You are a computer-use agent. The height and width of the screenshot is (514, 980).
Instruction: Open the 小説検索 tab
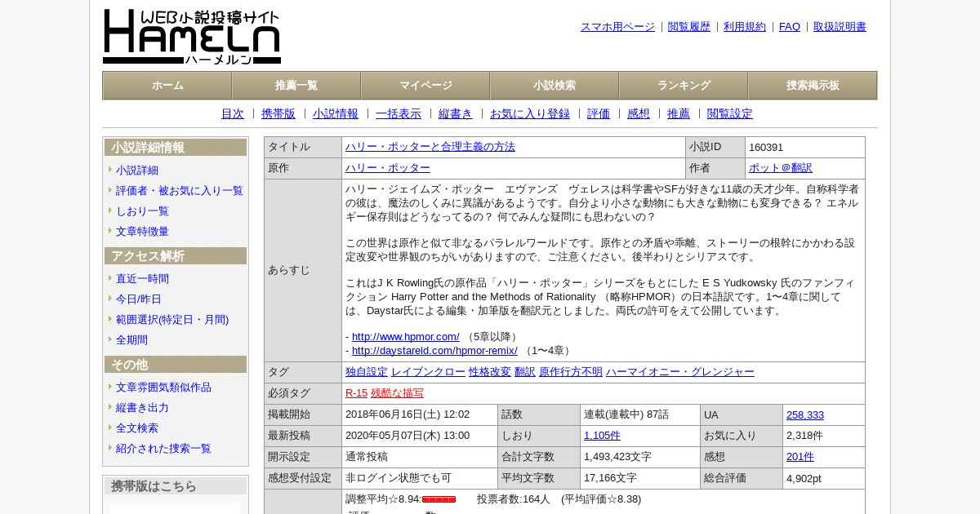555,86
